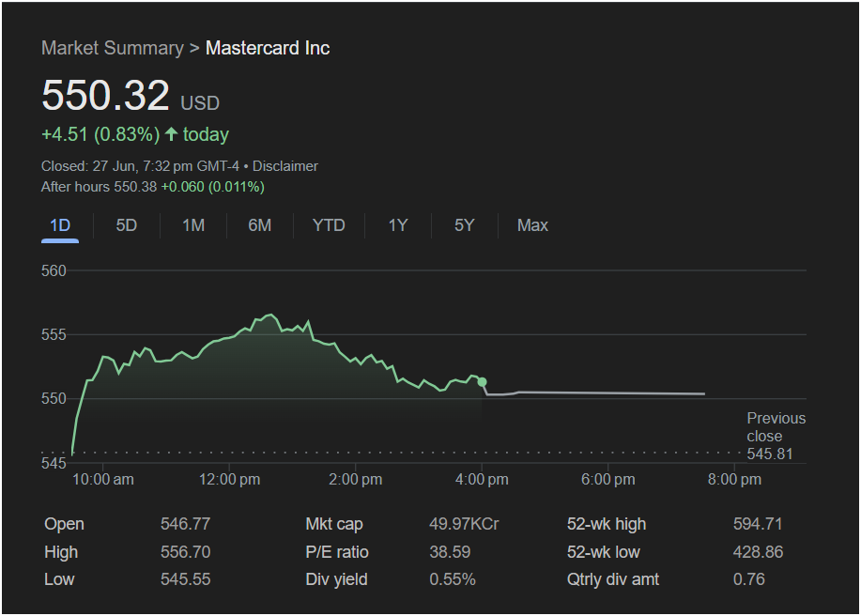The height and width of the screenshot is (616, 861).
Task: Click the Div yield label
Action: [x=336, y=579]
